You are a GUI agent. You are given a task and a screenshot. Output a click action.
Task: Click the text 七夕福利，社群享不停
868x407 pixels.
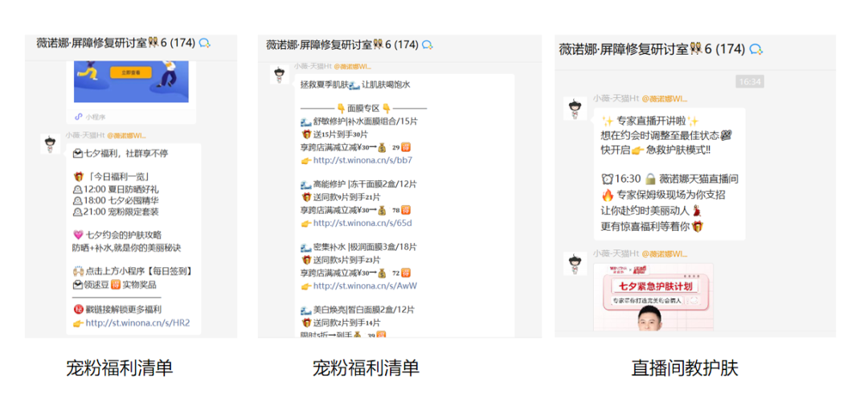click(x=125, y=154)
